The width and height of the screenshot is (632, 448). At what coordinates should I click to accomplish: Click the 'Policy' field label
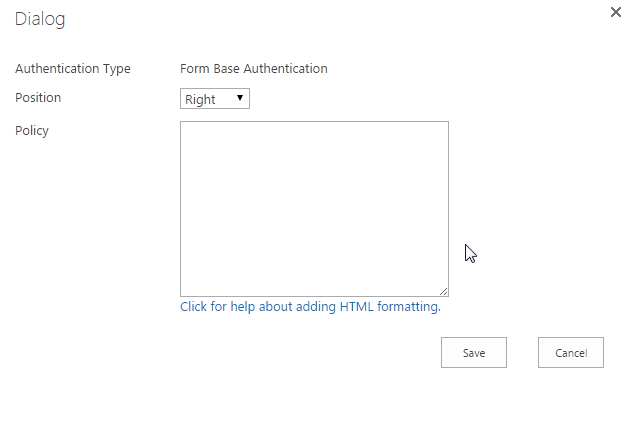[x=32, y=130]
